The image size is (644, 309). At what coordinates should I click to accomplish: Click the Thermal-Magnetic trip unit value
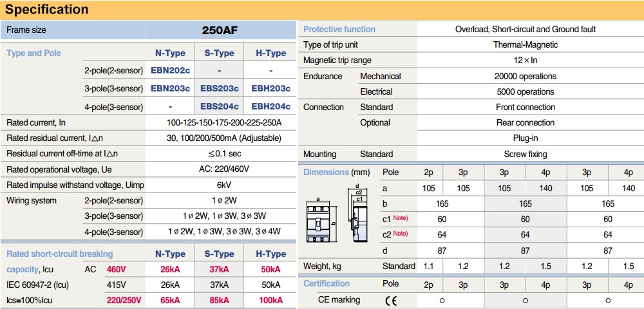(526, 45)
